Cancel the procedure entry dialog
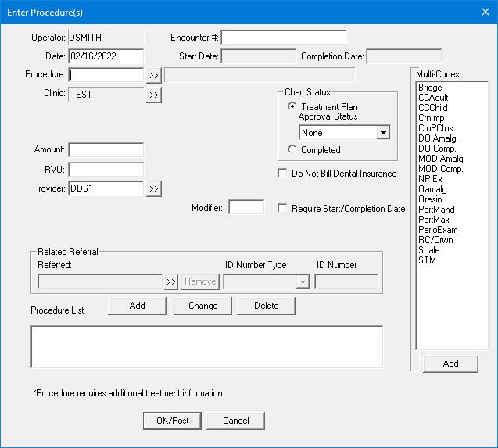This screenshot has width=498, height=448. coord(235,421)
